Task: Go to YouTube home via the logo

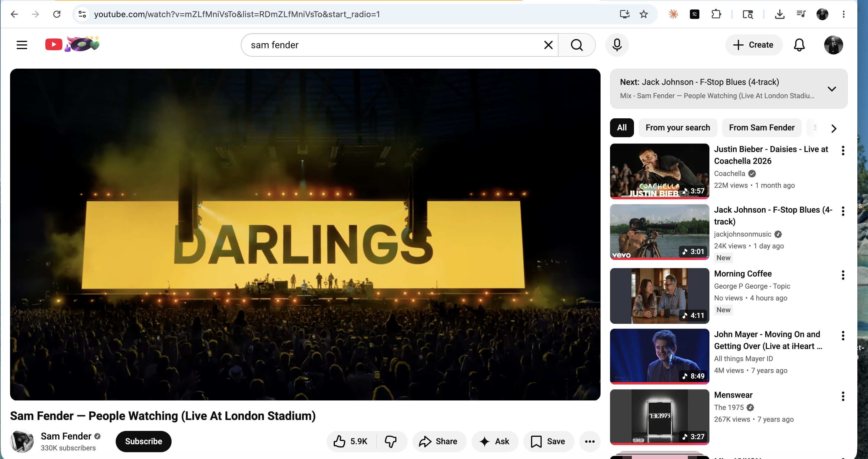Action: tap(72, 44)
